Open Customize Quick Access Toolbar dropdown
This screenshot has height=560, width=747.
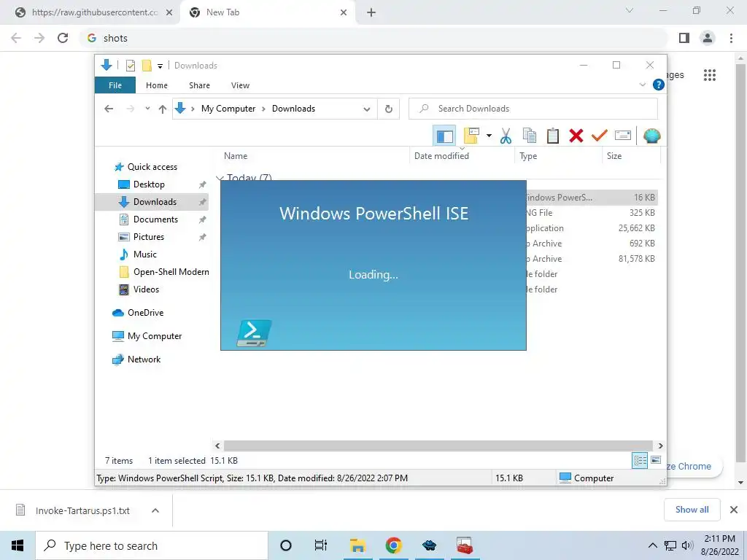point(160,66)
